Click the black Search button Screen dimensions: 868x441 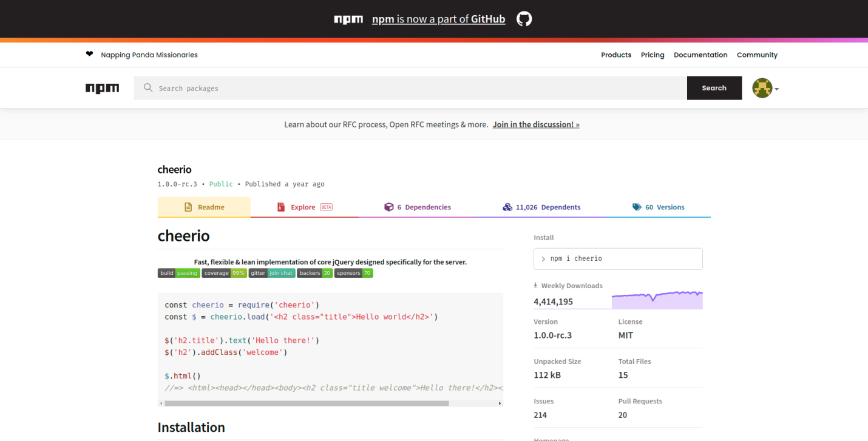click(714, 88)
